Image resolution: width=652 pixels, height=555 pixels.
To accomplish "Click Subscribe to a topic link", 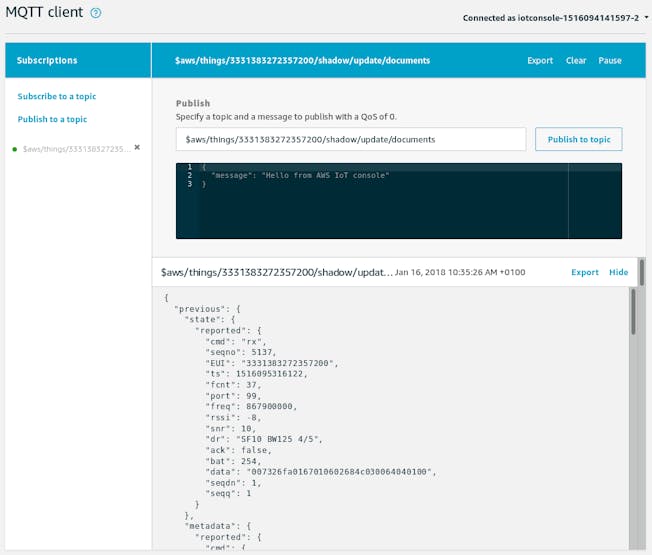I will [57, 96].
